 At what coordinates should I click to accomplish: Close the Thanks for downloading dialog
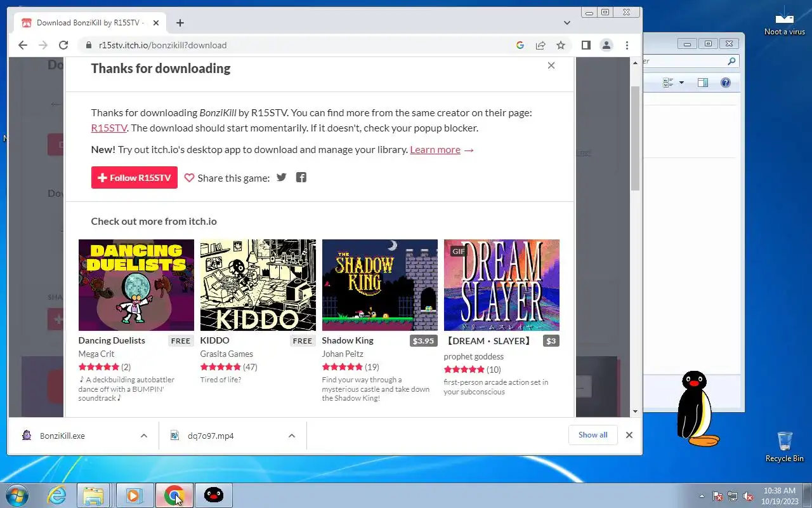(551, 65)
